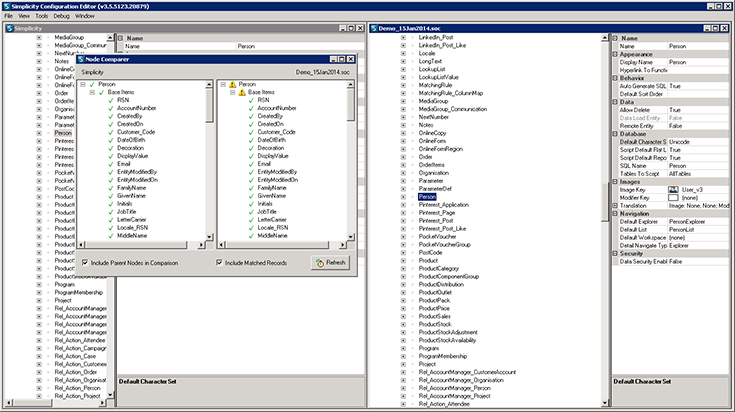Viewport: 735px width, 412px height.
Task: Expand the Organisation node in Demo tree
Action: coord(403,173)
